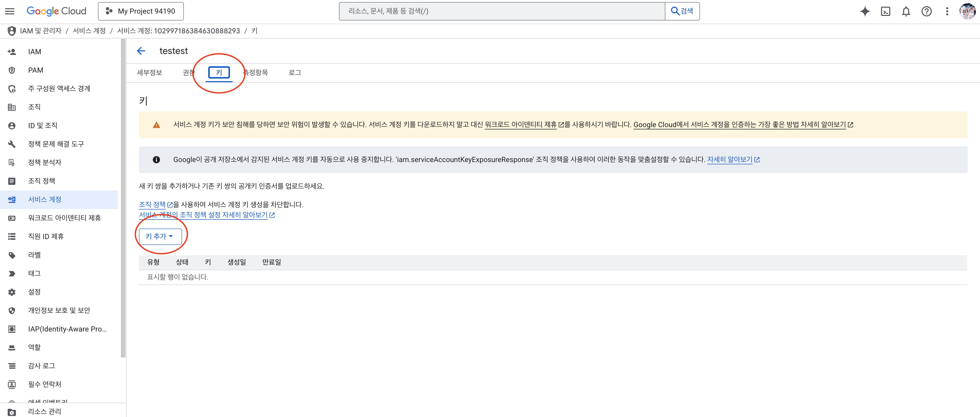Screen dimensions: 980x417
Task: Open the main hamburger navigation menu
Action: point(10,11)
